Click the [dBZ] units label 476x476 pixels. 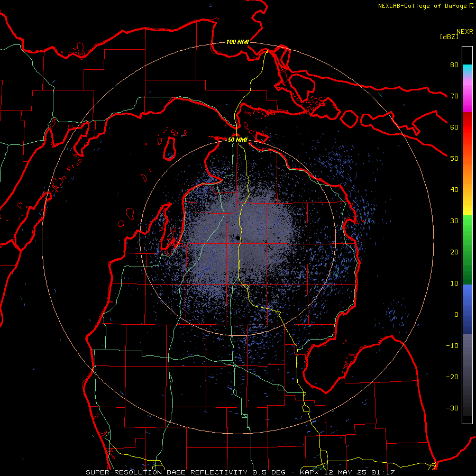click(449, 37)
